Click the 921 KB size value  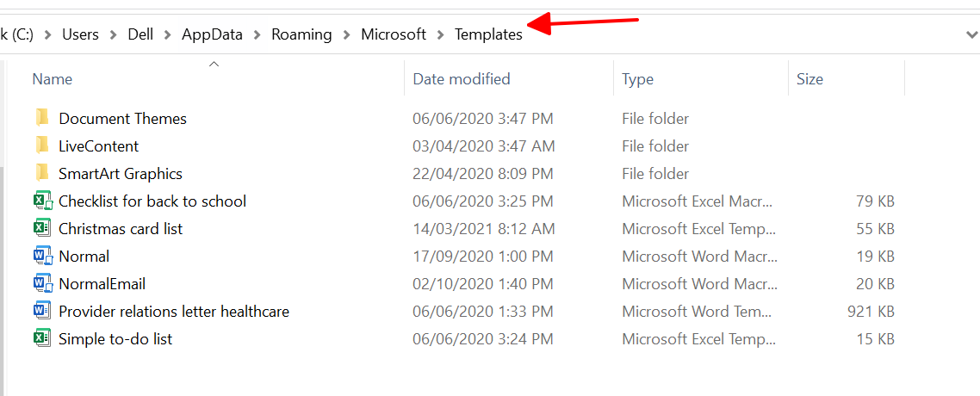pyautogui.click(x=871, y=311)
